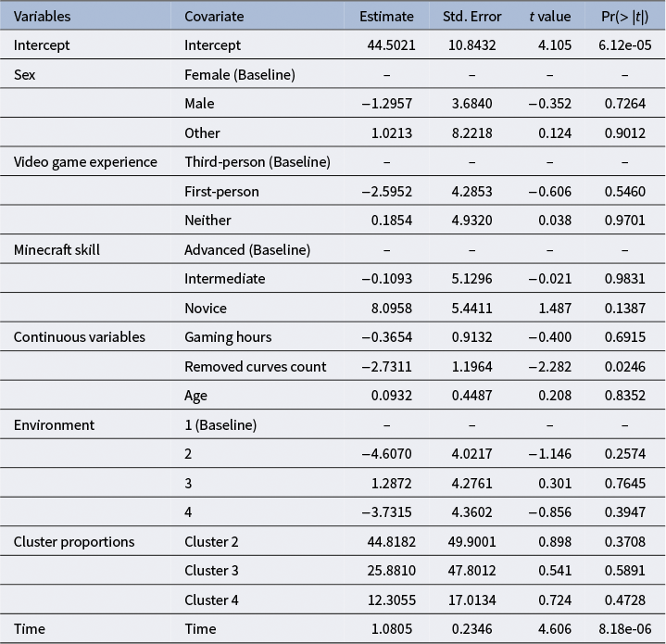Click the Video game experience label
Image resolution: width=666 pixels, height=644 pixels.
85,162
